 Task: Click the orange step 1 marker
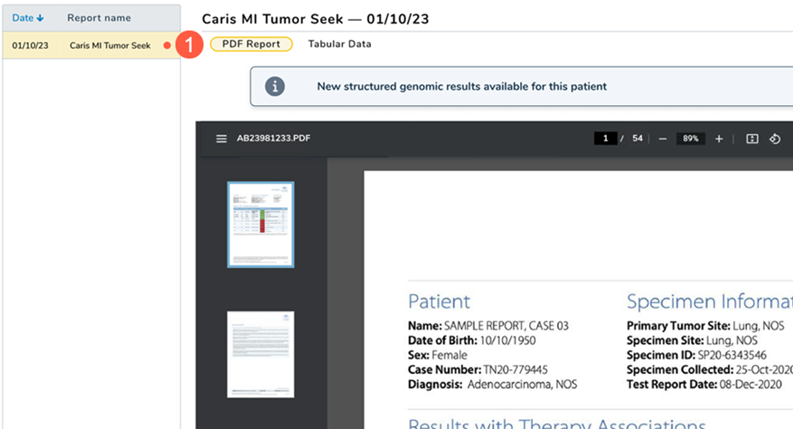point(191,45)
